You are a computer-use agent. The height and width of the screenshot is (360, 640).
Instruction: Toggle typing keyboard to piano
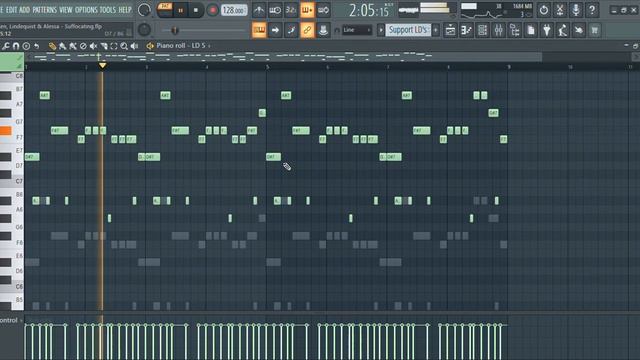[x=259, y=30]
